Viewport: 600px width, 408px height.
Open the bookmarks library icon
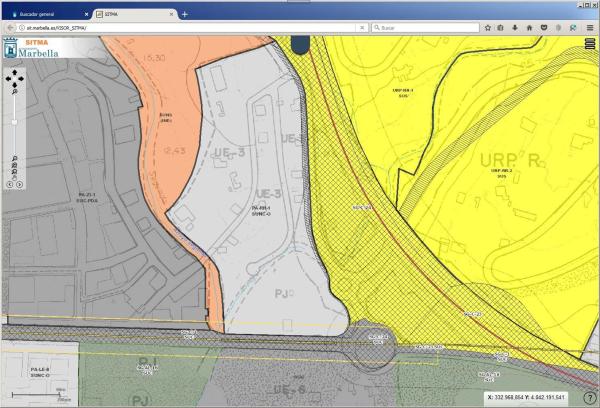point(501,28)
